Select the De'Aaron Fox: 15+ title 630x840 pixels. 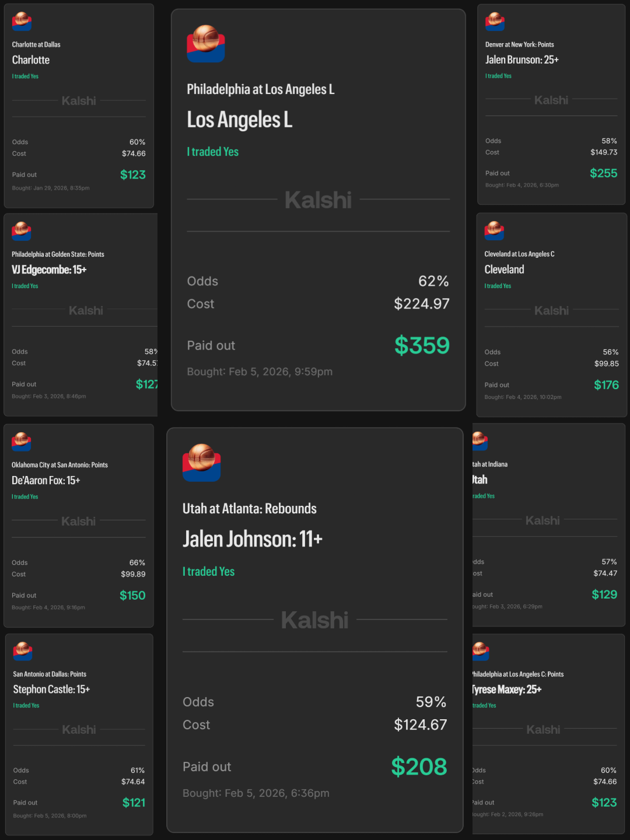tap(45, 481)
